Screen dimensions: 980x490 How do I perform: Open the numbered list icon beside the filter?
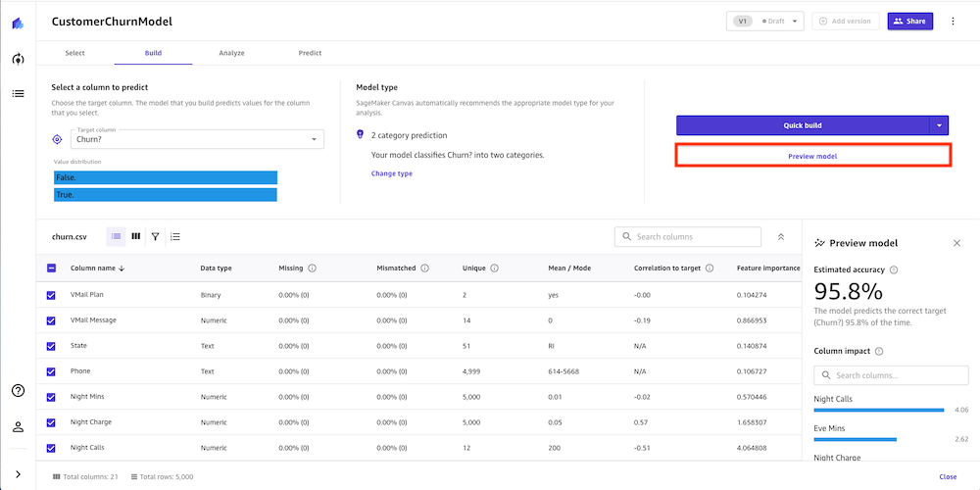pyautogui.click(x=175, y=237)
